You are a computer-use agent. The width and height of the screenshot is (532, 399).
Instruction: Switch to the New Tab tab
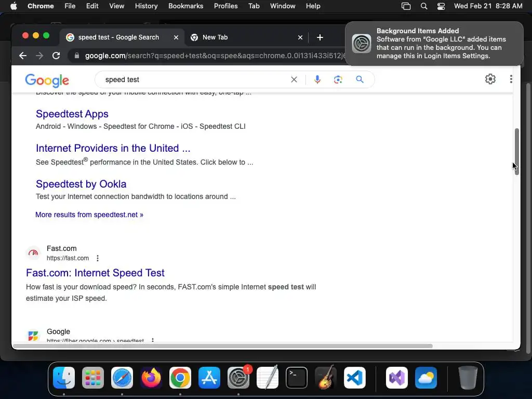247,37
